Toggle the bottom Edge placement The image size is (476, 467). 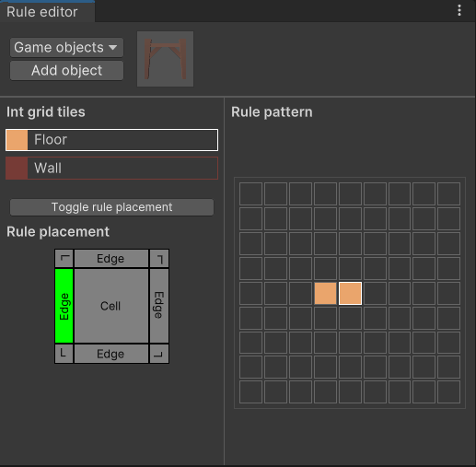[x=111, y=354]
